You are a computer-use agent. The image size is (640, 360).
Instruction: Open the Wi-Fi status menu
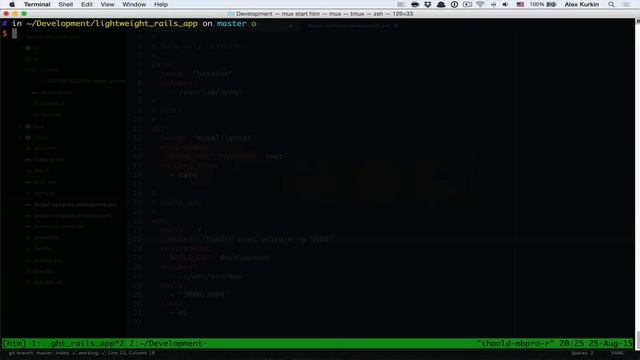(480, 4)
